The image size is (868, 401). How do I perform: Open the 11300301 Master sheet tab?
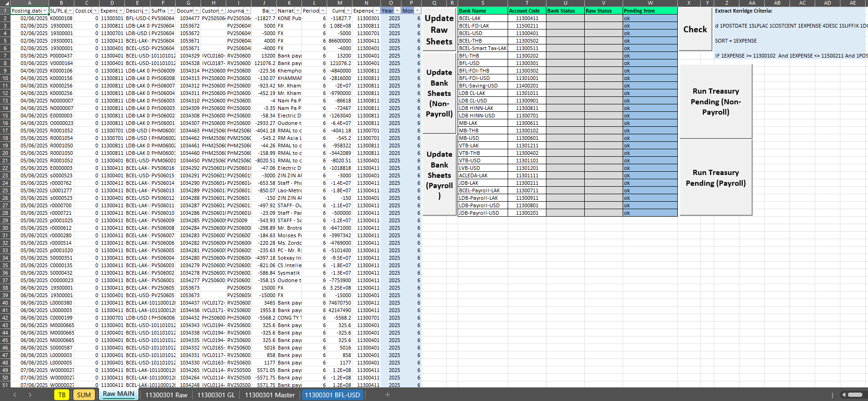(270, 395)
